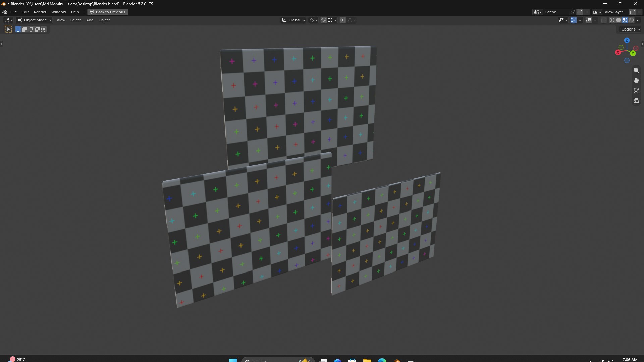
Task: Choose Invert existing selection mode icon
Action: click(37, 29)
